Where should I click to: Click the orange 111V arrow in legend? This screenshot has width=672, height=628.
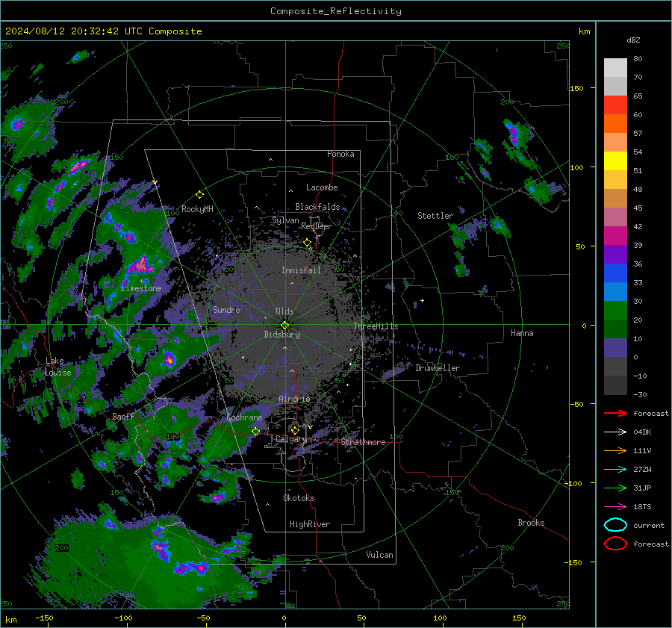(x=615, y=450)
